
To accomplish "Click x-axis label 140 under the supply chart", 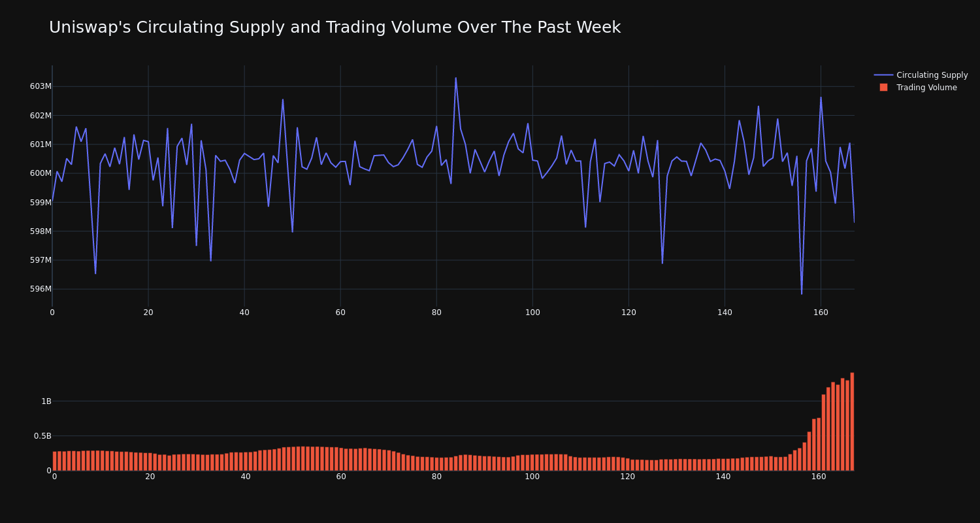I will [725, 312].
